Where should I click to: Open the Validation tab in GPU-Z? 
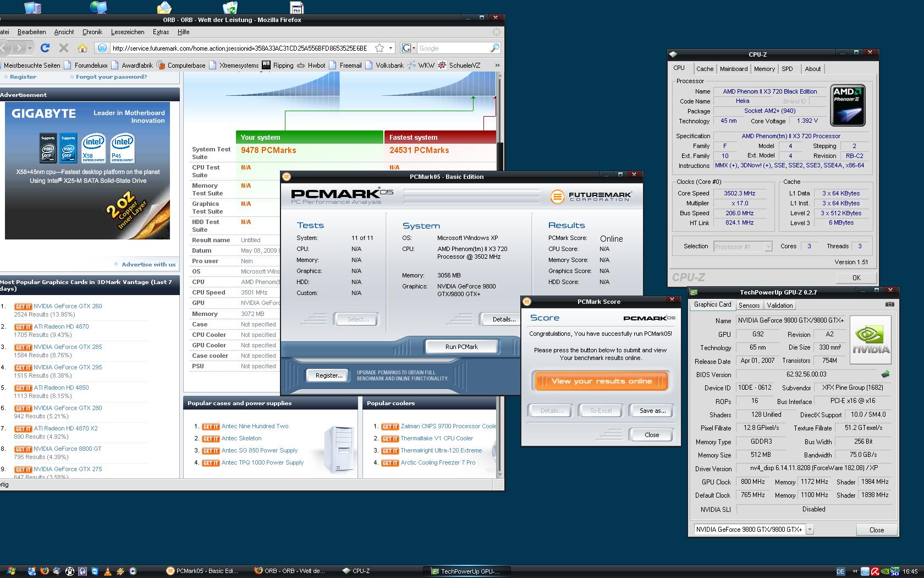click(780, 306)
